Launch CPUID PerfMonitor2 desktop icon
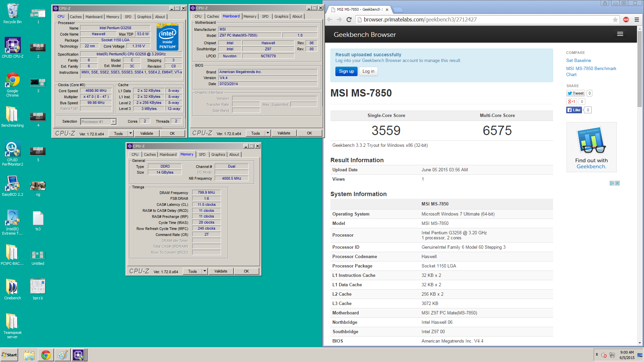This screenshot has width=644, height=362. pyautogui.click(x=12, y=153)
